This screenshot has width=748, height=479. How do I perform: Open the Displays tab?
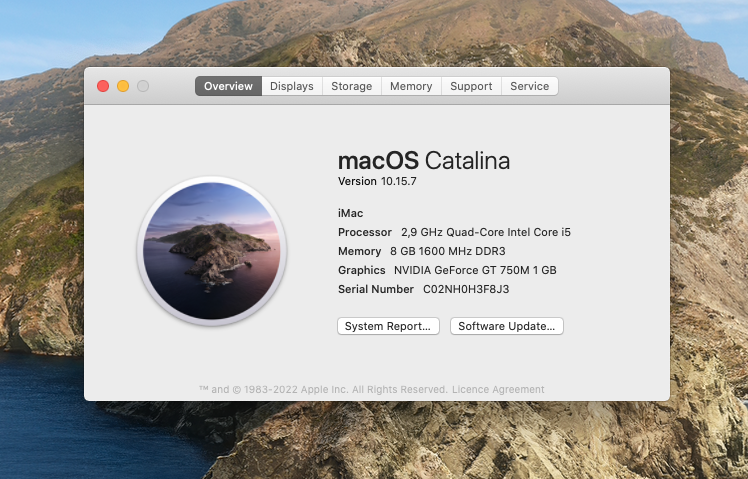(291, 86)
